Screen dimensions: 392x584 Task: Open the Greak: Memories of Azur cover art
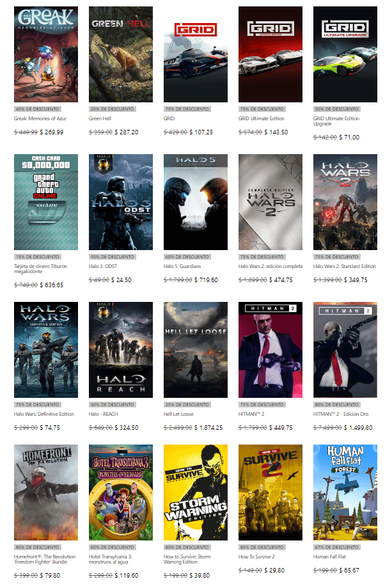tap(45, 54)
